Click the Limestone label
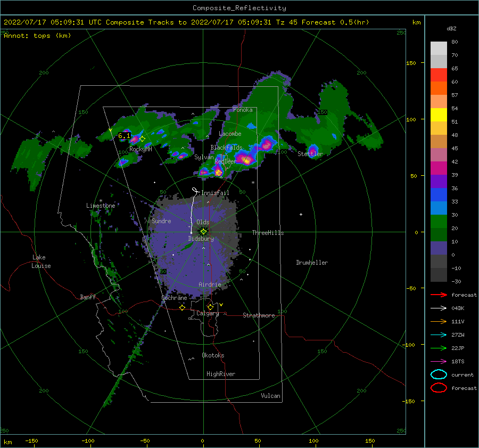This screenshot has width=479, height=448. tap(101, 206)
